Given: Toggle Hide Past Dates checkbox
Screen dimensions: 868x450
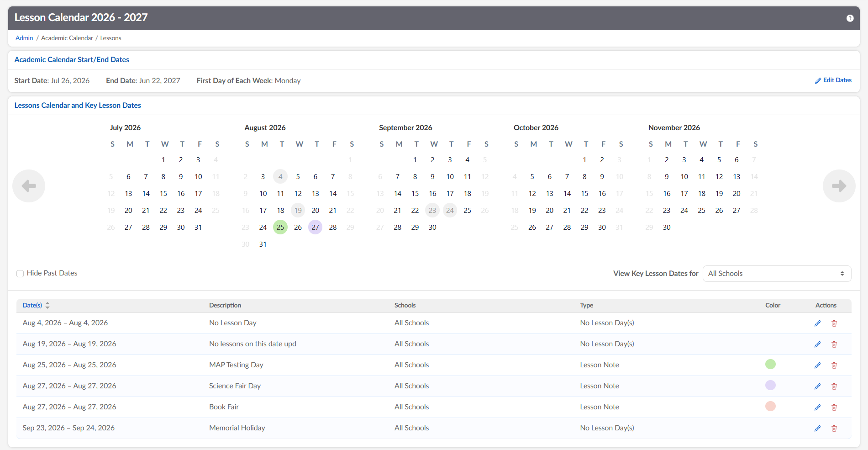Looking at the screenshot, I should pos(20,274).
